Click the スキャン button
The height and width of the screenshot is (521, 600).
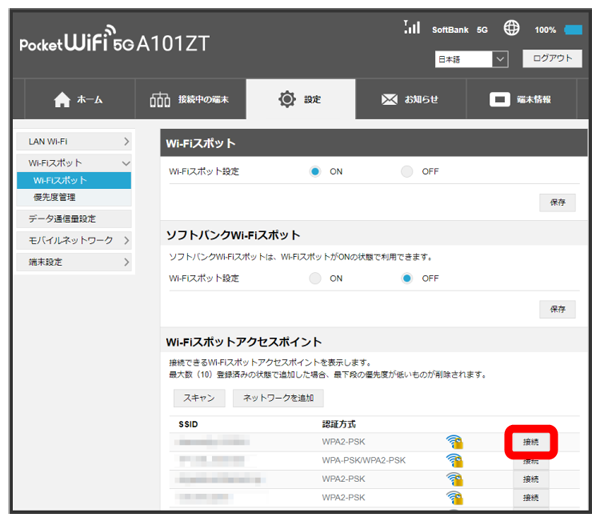coord(200,398)
